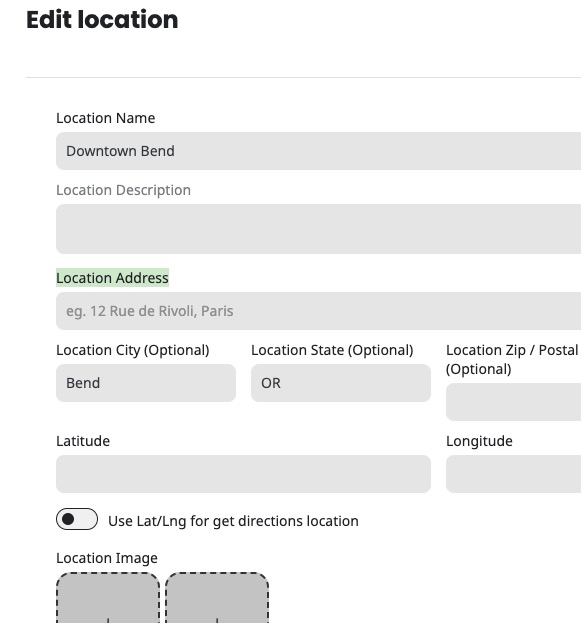This screenshot has height=623, width=581.
Task: Click the second Location Image upload box
Action: pos(217,598)
